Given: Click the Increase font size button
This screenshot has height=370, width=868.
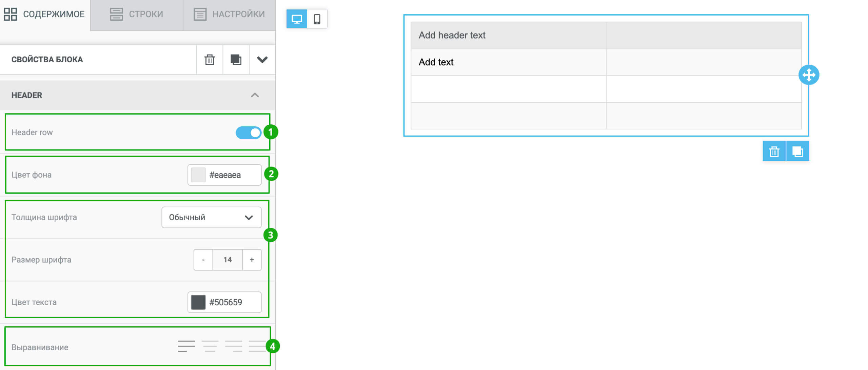Looking at the screenshot, I should click(x=251, y=259).
